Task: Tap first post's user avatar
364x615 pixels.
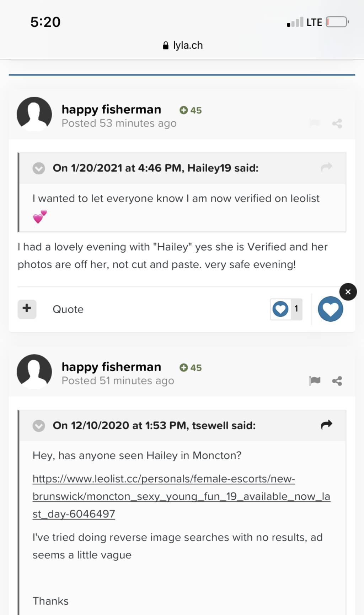Action: pyautogui.click(x=34, y=114)
